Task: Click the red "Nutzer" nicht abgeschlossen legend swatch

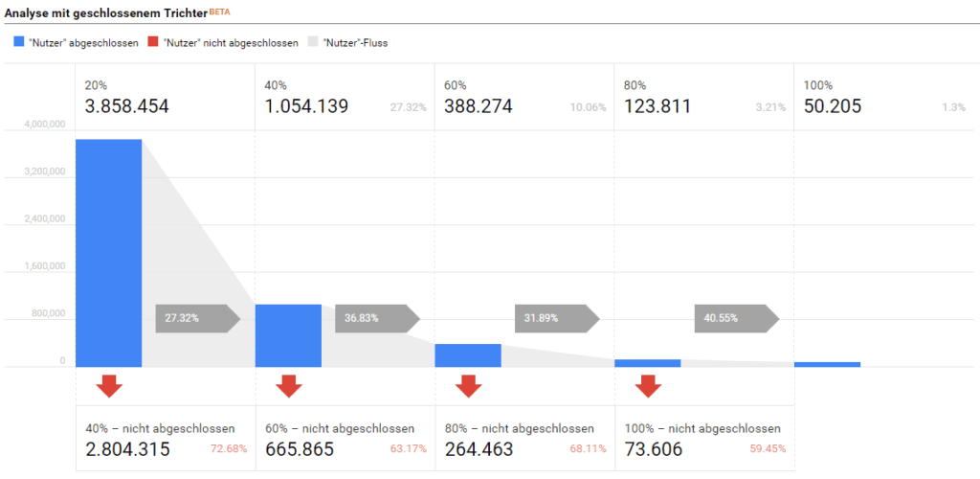Action: click(x=153, y=42)
